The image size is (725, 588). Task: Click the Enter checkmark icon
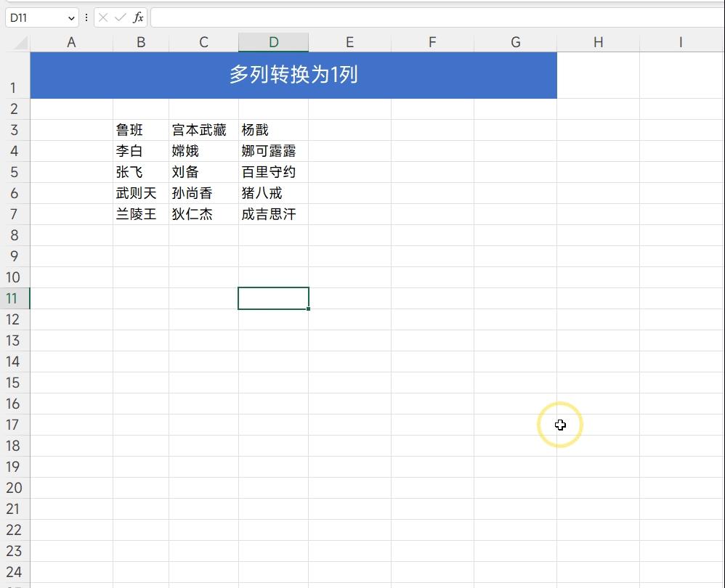[x=120, y=17]
